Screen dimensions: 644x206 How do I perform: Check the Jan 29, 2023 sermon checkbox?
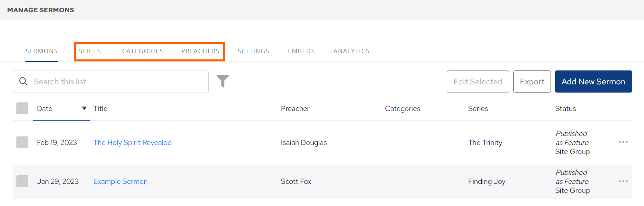[22, 181]
